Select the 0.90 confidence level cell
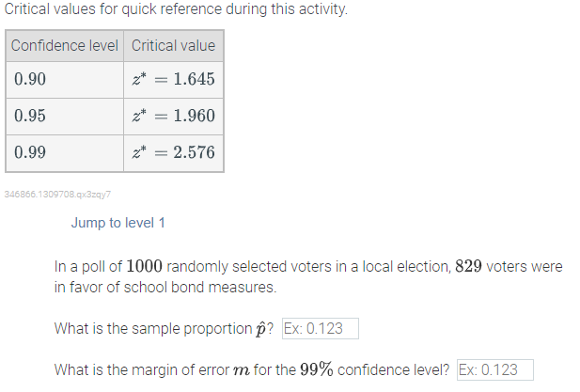This screenshot has height=392, width=580. tap(65, 80)
